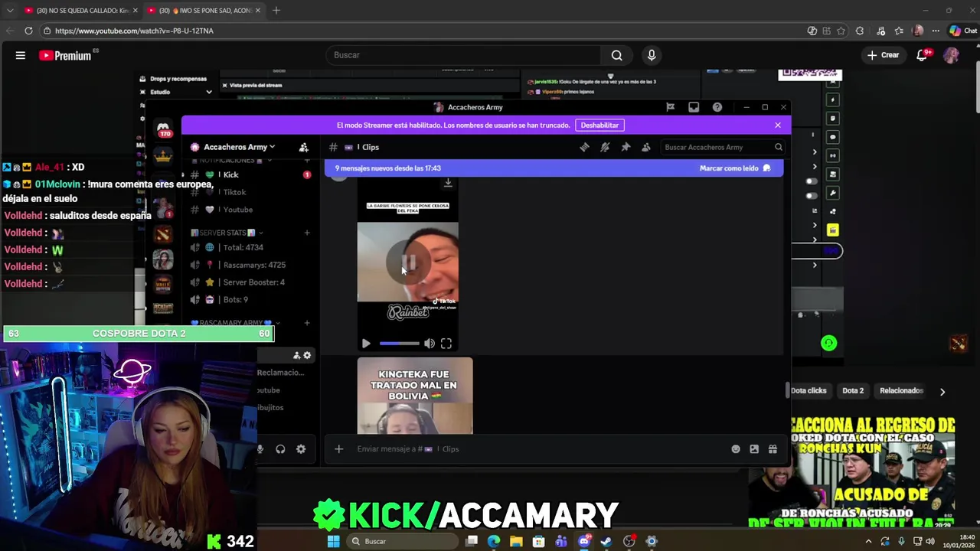This screenshot has width=980, height=551.
Task: Switch to 'NO SE QUEDA CALLADO' browser tab
Action: click(79, 11)
